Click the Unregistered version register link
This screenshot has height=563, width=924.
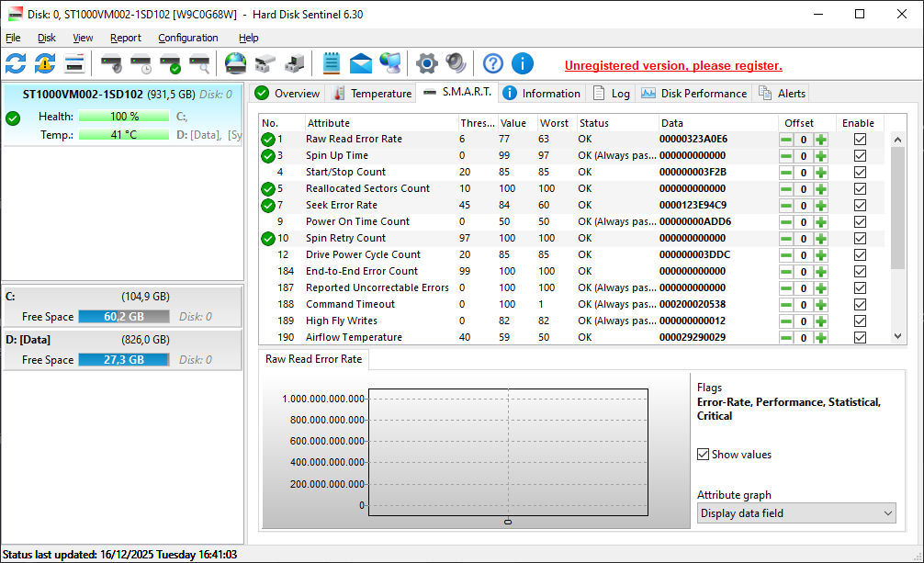(673, 66)
